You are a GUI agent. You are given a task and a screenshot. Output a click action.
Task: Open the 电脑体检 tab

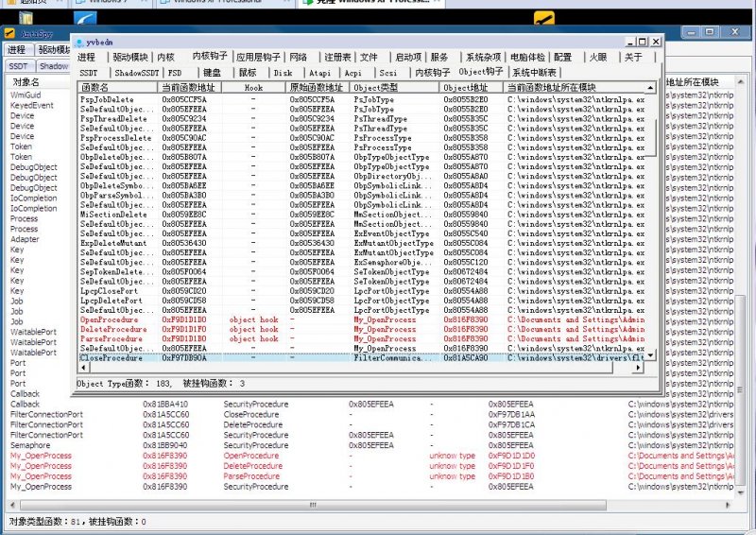(x=527, y=57)
